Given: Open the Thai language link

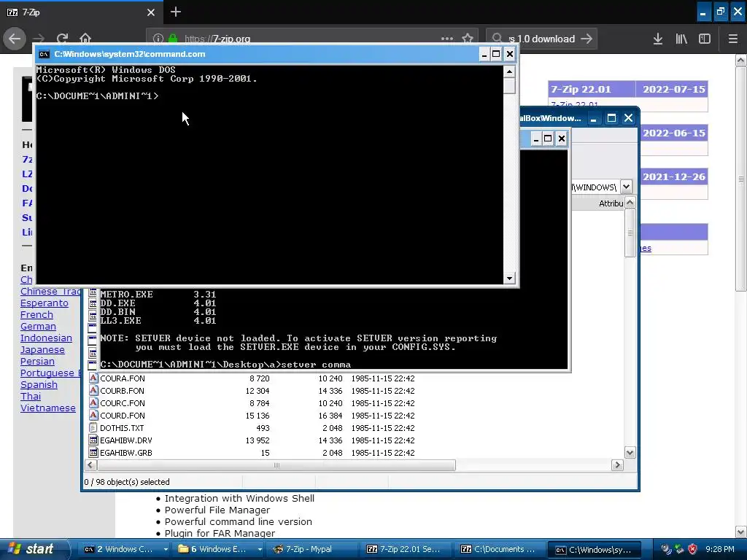Looking at the screenshot, I should coord(31,397).
